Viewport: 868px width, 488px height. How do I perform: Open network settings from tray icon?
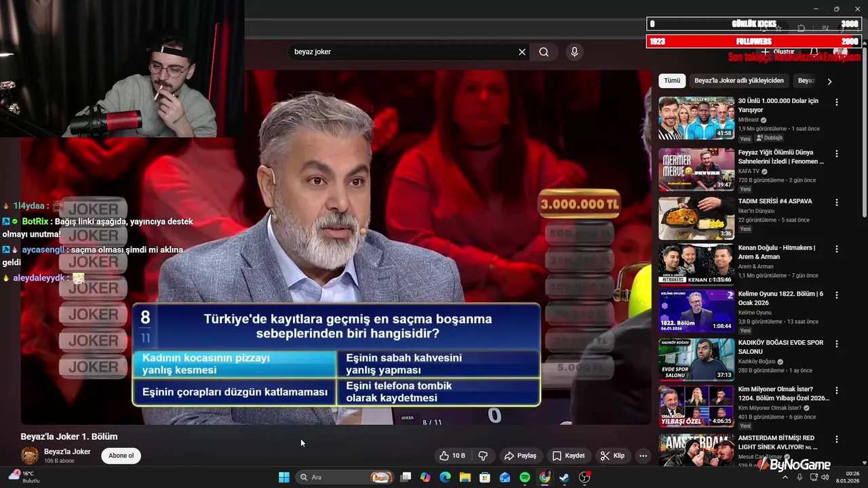(814, 477)
